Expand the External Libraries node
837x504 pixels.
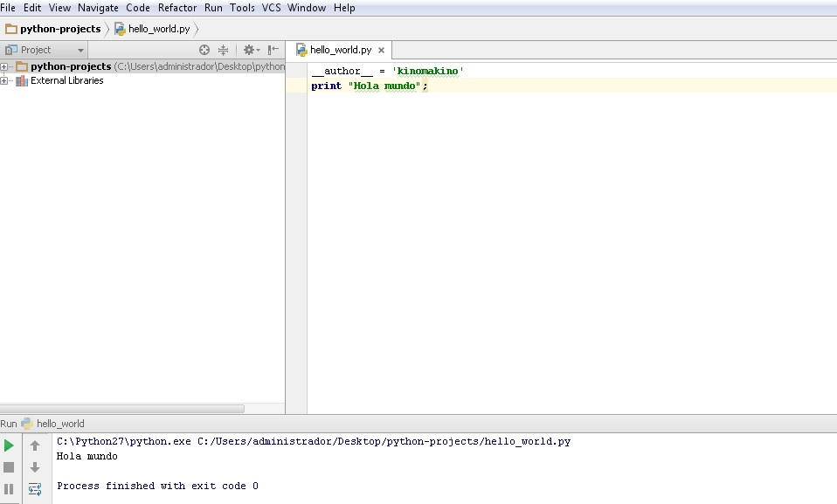coord(4,81)
